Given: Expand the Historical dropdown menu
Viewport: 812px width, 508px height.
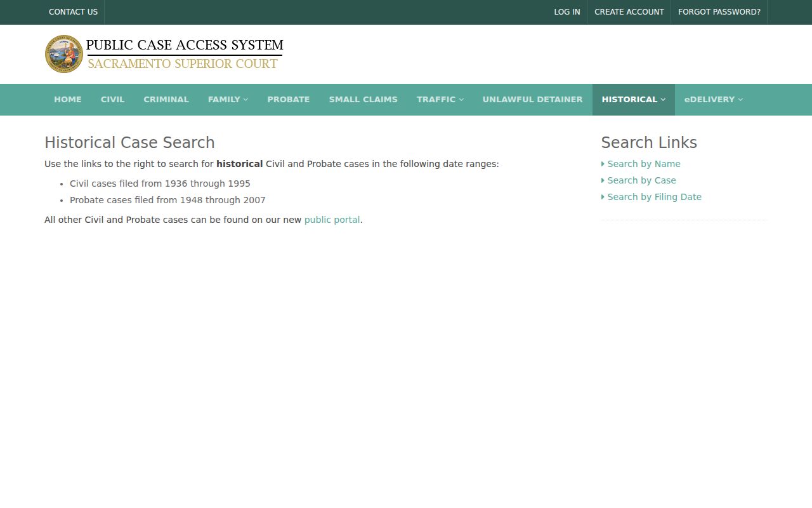Looking at the screenshot, I should point(633,100).
